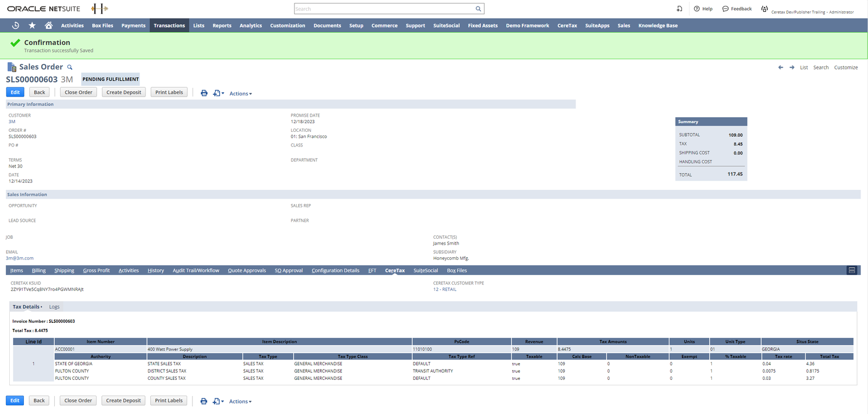Open the Knowledge Base menu
868x414 pixels.
point(658,26)
